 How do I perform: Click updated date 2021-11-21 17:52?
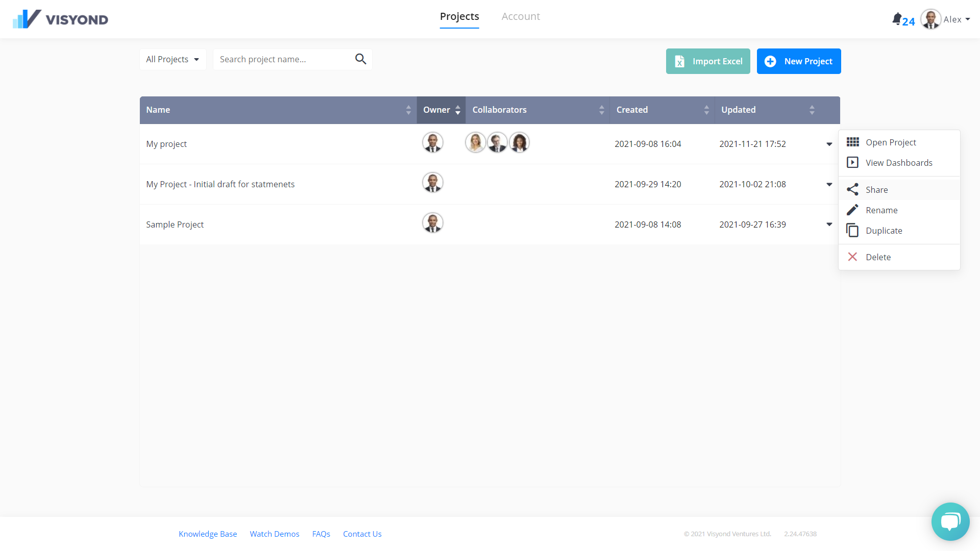click(753, 144)
